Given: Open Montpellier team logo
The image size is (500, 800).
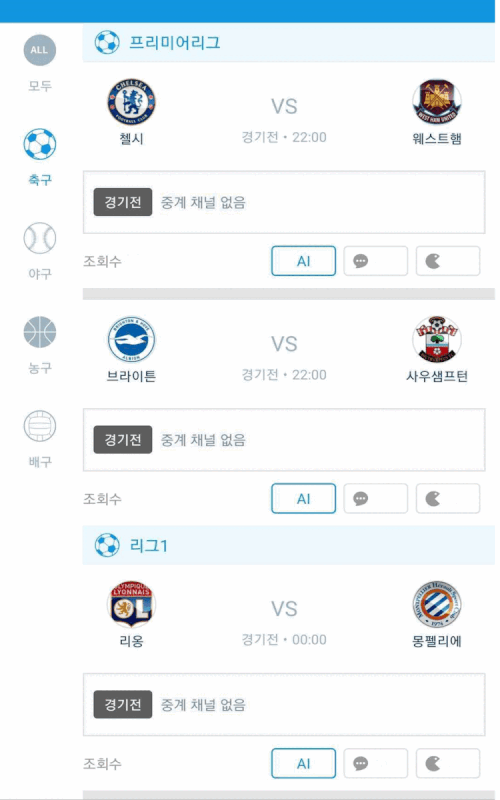Looking at the screenshot, I should [437, 605].
